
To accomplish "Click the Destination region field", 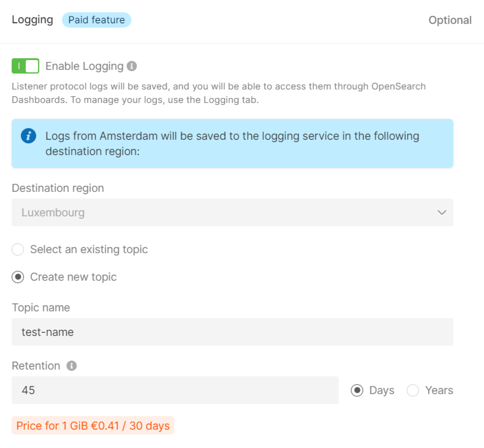I will pos(232,213).
